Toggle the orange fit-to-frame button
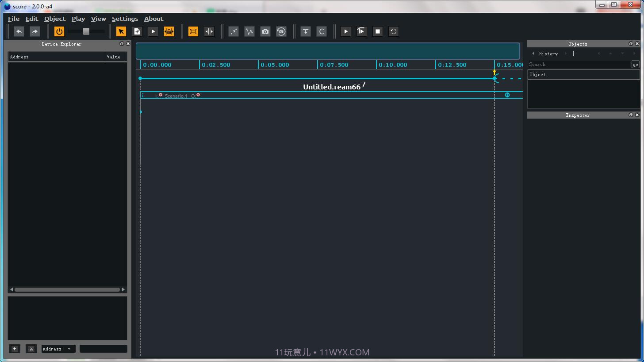This screenshot has height=362, width=644. [x=193, y=31]
